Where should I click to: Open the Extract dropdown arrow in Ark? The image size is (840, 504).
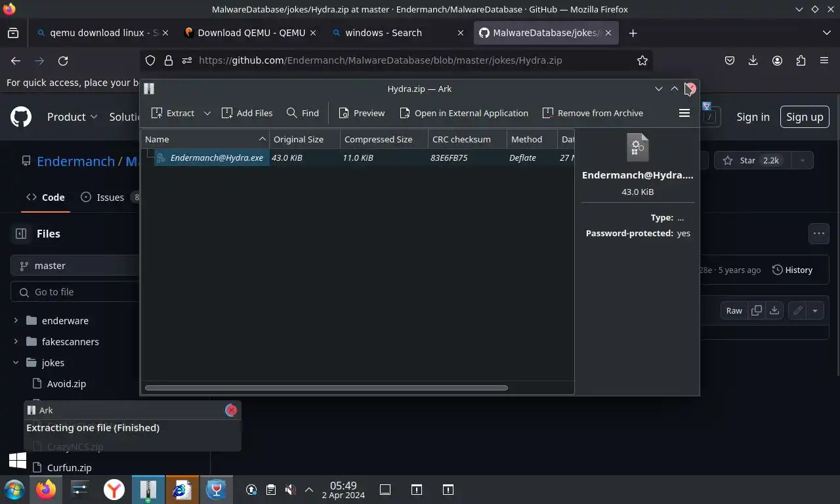(x=207, y=113)
